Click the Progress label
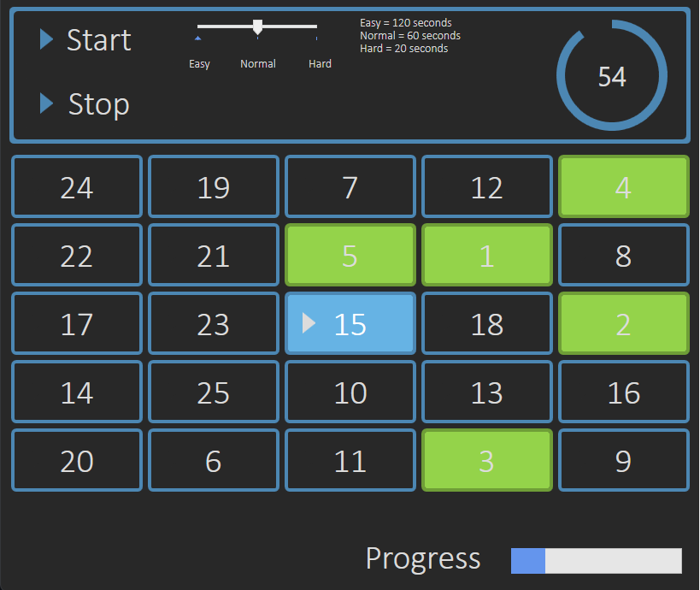 pos(422,558)
